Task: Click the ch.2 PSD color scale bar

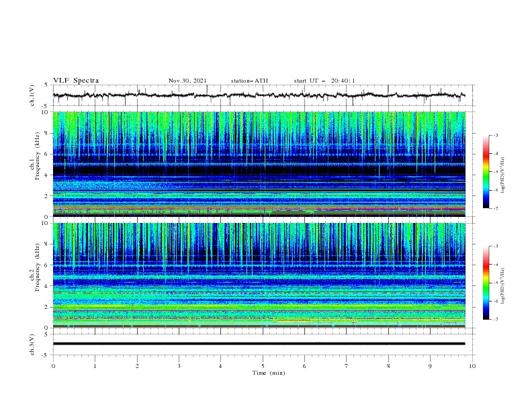Action: click(486, 283)
